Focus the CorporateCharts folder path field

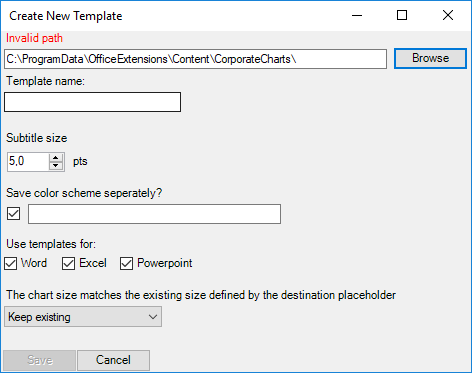[195, 59]
